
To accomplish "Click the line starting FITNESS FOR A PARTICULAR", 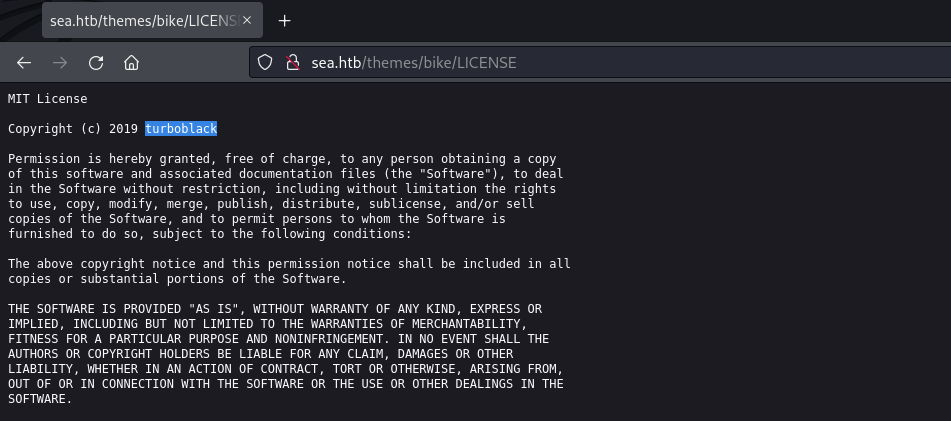I will click(278, 339).
